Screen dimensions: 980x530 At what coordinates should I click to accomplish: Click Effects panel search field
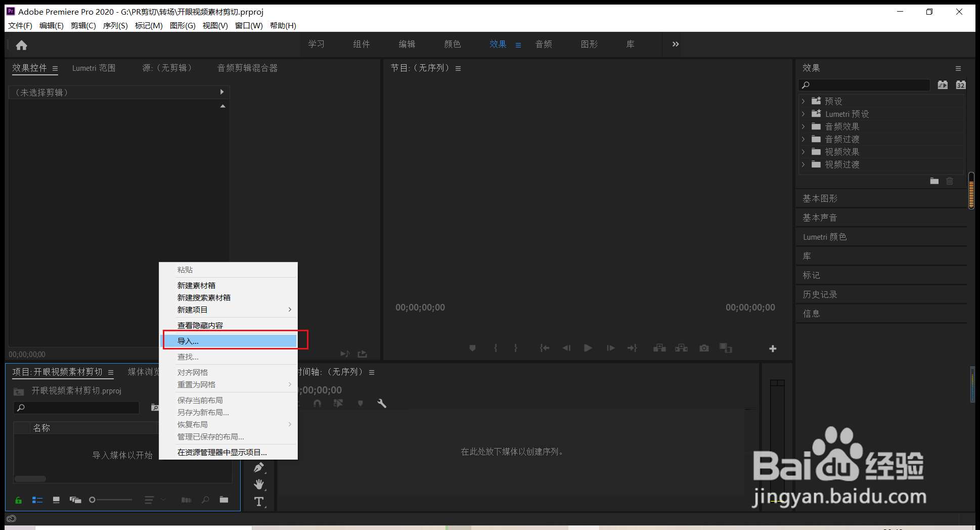865,85
